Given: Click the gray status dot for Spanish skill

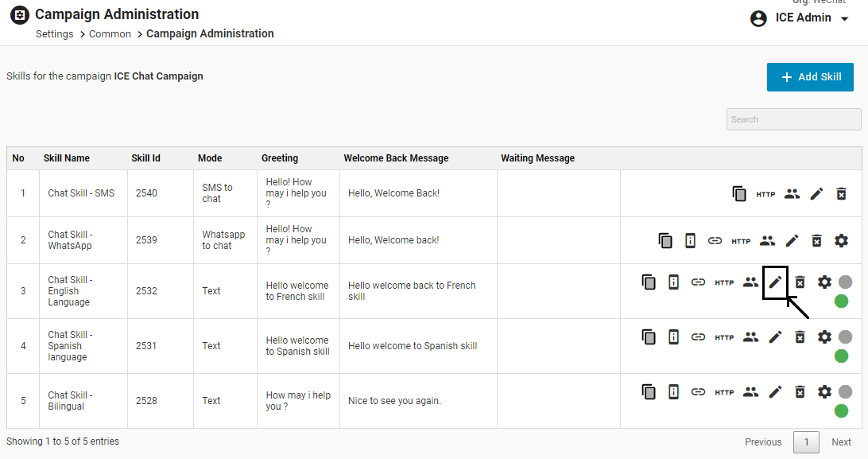Looking at the screenshot, I should point(845,337).
